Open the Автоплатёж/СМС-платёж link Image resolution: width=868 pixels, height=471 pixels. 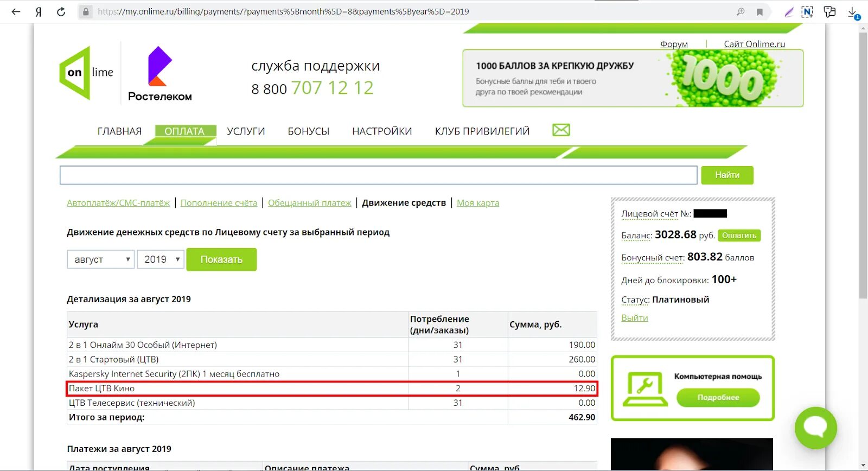[118, 203]
